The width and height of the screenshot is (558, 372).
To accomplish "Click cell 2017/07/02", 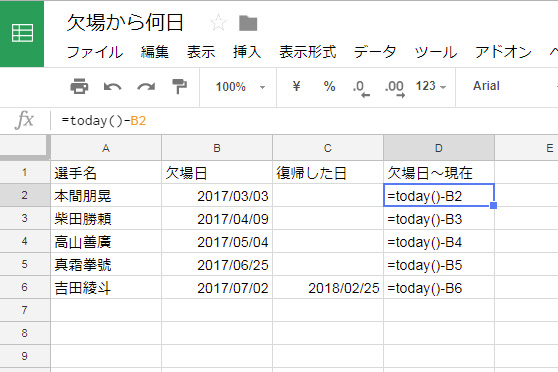I will [x=217, y=287].
